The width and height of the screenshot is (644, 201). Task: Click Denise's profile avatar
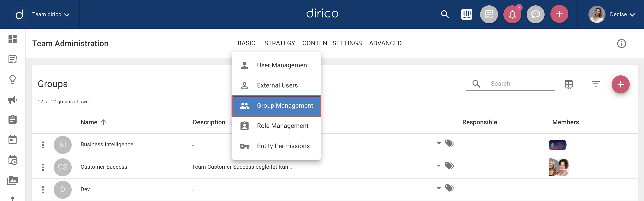click(x=597, y=14)
